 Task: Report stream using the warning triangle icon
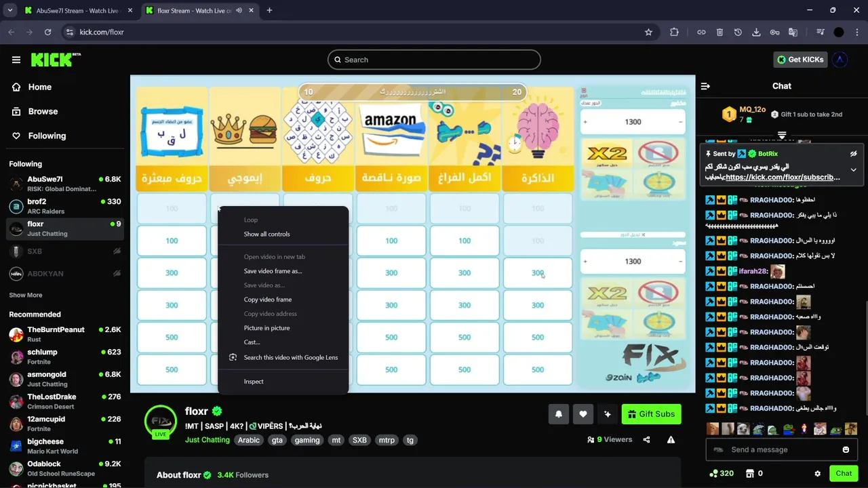(671, 440)
